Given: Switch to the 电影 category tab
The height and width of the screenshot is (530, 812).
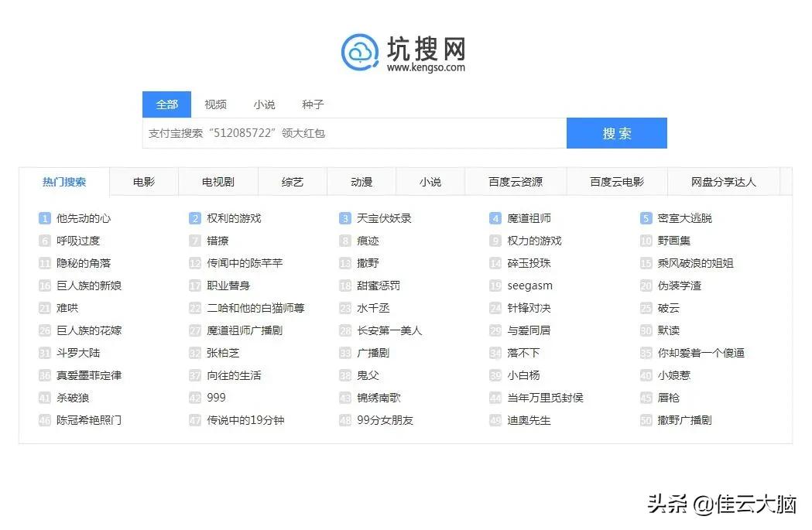Looking at the screenshot, I should click(143, 181).
